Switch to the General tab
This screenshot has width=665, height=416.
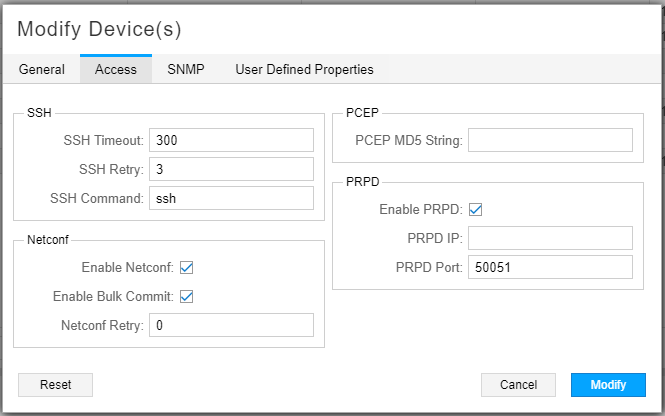pos(42,70)
